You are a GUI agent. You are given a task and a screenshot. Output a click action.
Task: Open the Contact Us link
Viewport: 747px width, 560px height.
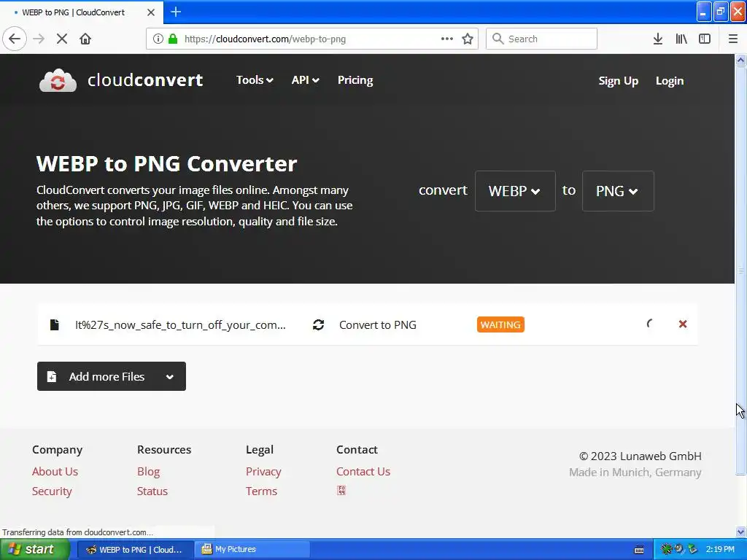coord(363,472)
